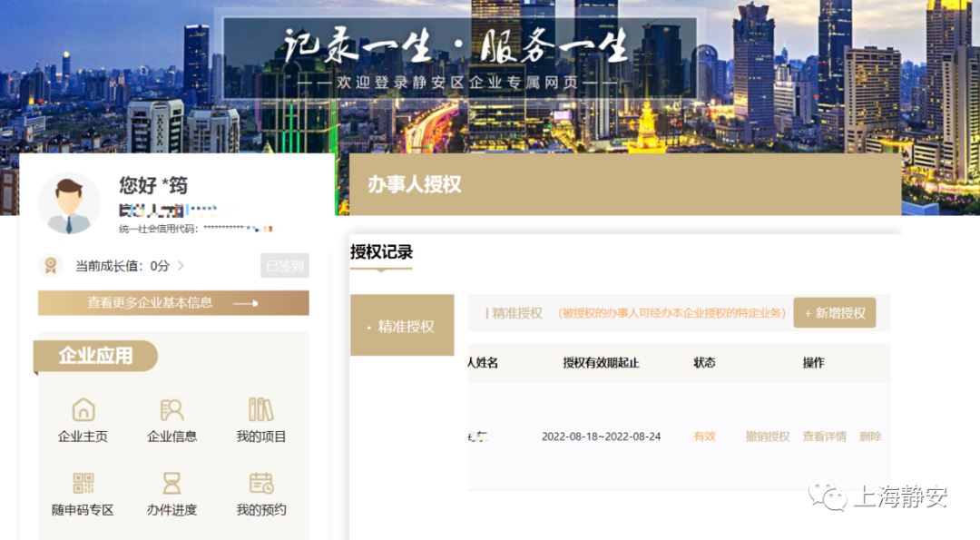
Task: Open the 随申码专区 QR icon
Action: (x=82, y=493)
